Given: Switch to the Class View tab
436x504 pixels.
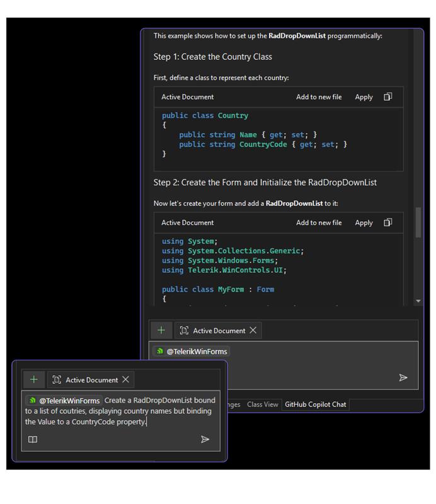Looking at the screenshot, I should pyautogui.click(x=262, y=404).
